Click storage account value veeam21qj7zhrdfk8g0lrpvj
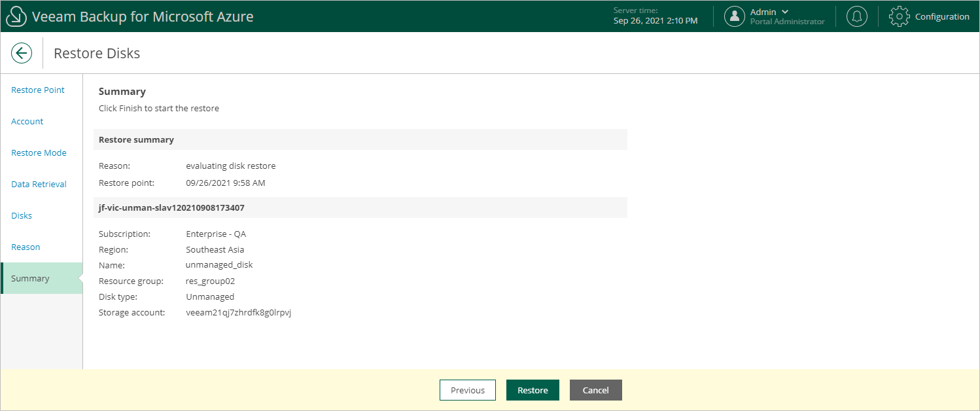Image resolution: width=980 pixels, height=411 pixels. 238,312
